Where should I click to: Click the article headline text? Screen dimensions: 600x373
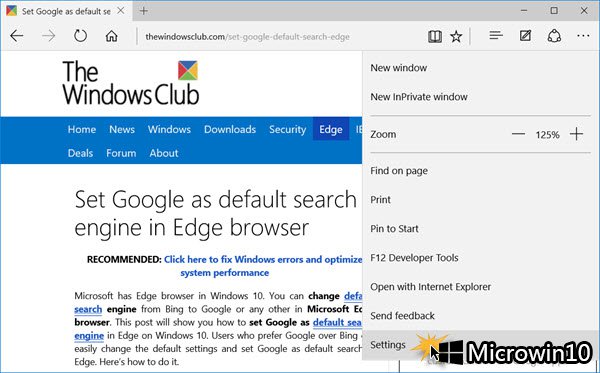[x=216, y=213]
